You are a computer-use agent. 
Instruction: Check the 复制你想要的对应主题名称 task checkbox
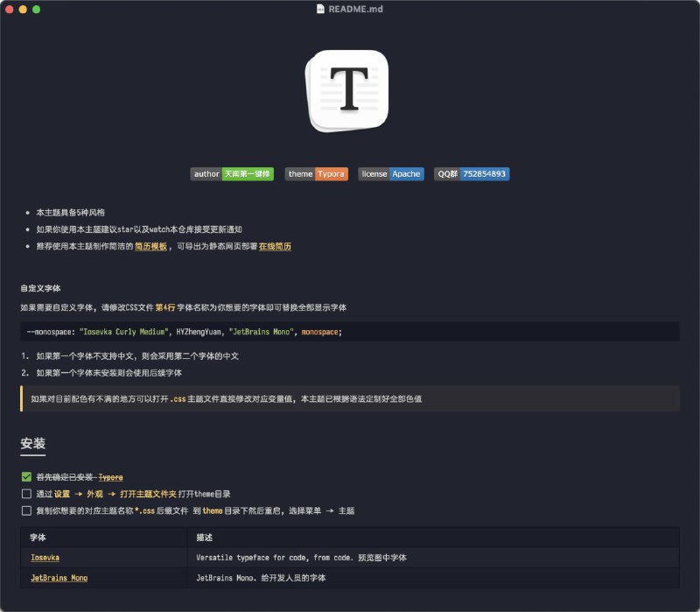tap(26, 510)
